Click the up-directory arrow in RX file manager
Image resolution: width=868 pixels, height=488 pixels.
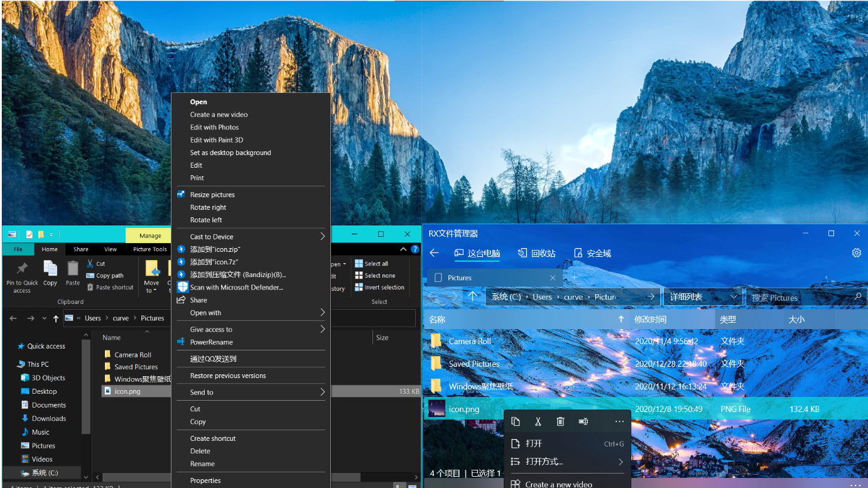point(473,296)
